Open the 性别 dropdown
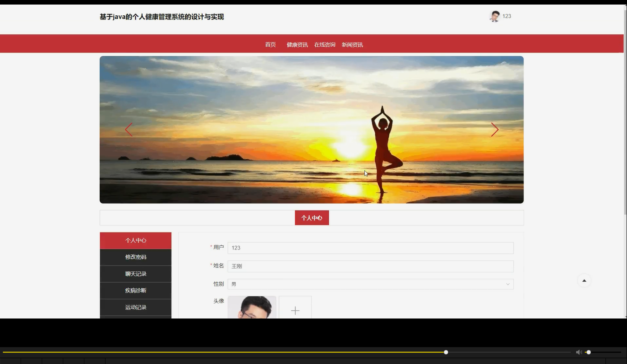Viewport: 627px width, 364px height. point(371,284)
